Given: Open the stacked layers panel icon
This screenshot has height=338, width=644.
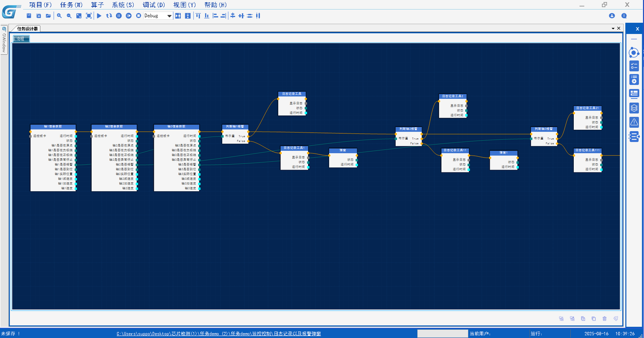Looking at the screenshot, I should click(x=634, y=108).
